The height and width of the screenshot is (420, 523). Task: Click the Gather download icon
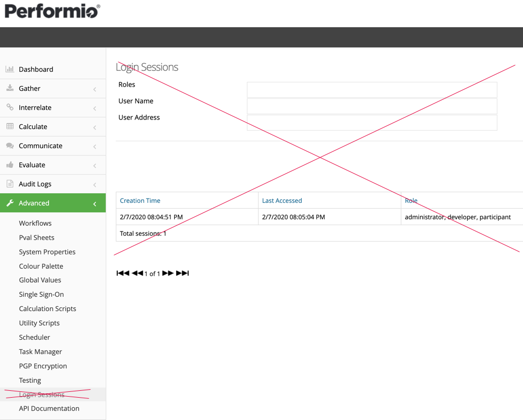coord(10,88)
